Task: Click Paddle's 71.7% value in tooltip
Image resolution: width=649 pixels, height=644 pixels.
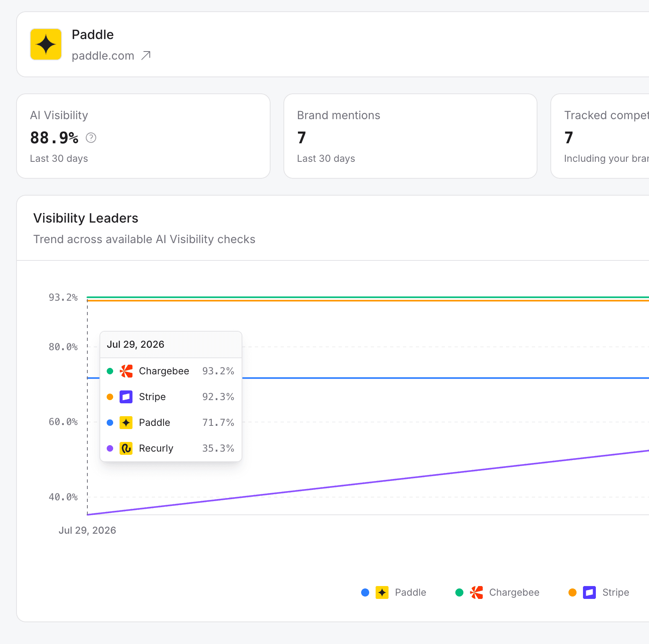Action: click(218, 423)
